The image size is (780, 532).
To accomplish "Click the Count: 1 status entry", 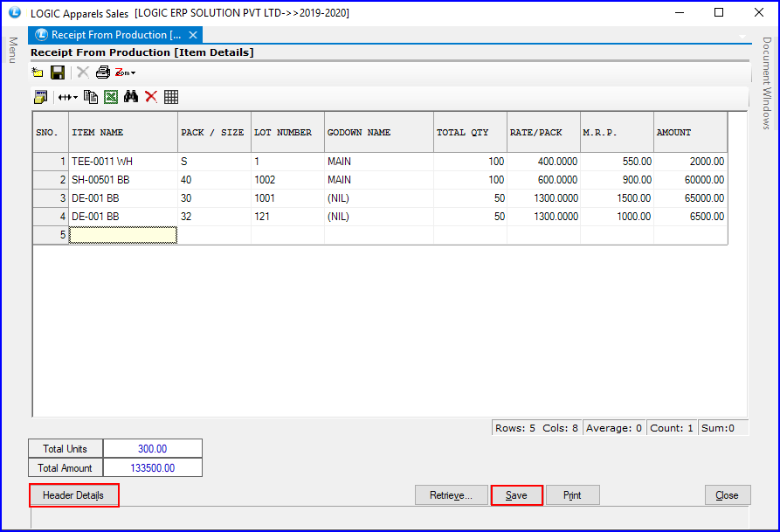I will coord(672,428).
